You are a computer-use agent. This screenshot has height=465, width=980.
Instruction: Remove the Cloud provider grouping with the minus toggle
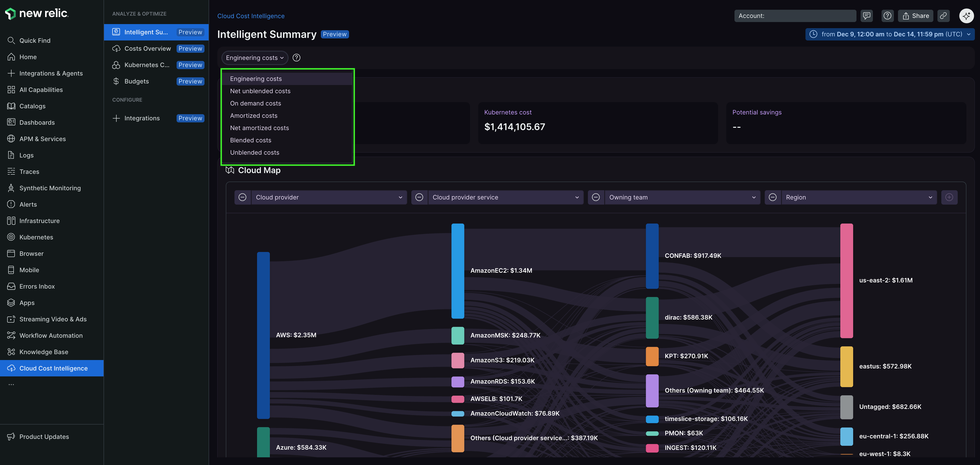coord(243,197)
